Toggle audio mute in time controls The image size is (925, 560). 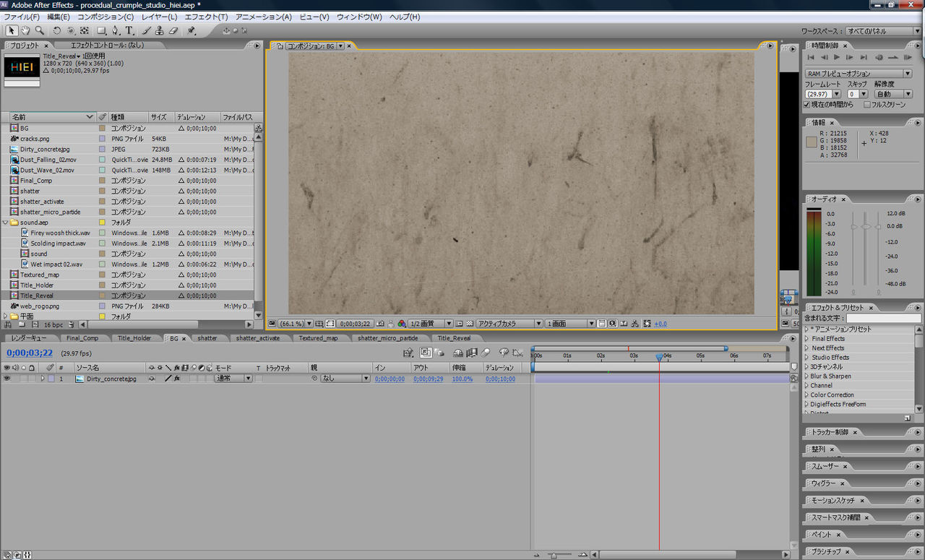879,57
